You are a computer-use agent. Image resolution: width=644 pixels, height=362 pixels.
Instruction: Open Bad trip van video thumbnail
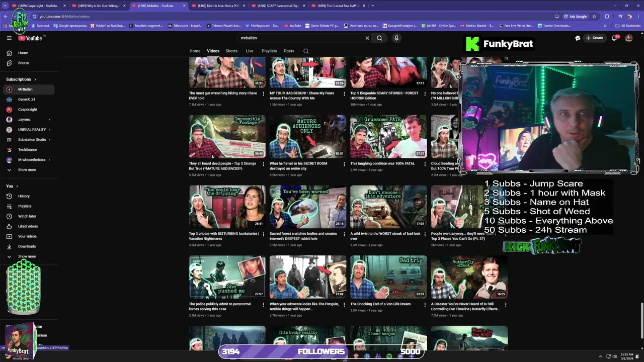(388, 277)
